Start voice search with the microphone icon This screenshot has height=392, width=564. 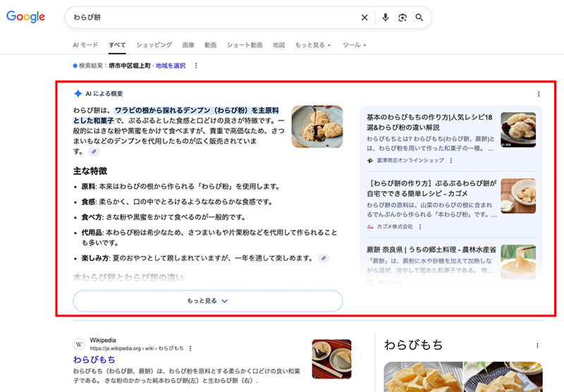[x=385, y=17]
